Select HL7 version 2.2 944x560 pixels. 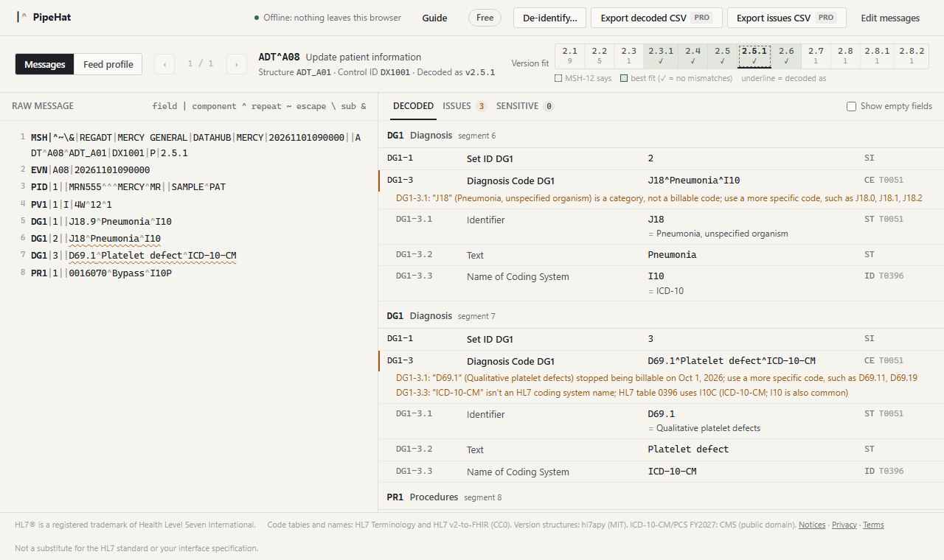[600, 56]
